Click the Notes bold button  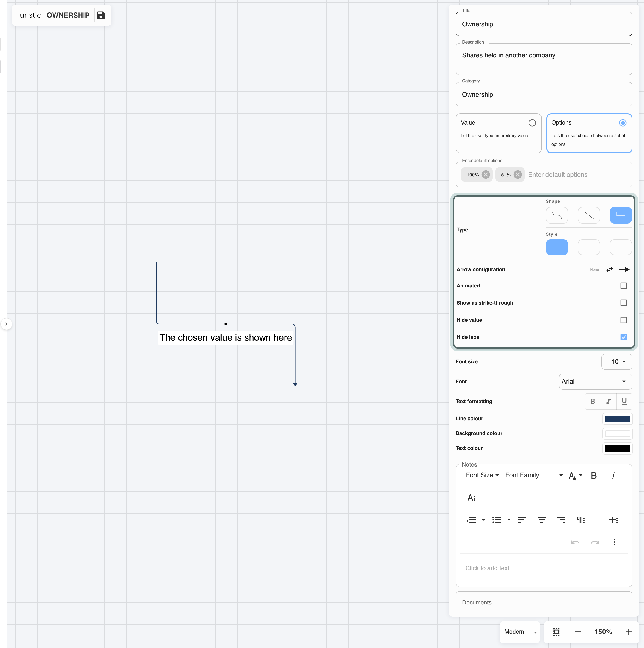pos(594,476)
